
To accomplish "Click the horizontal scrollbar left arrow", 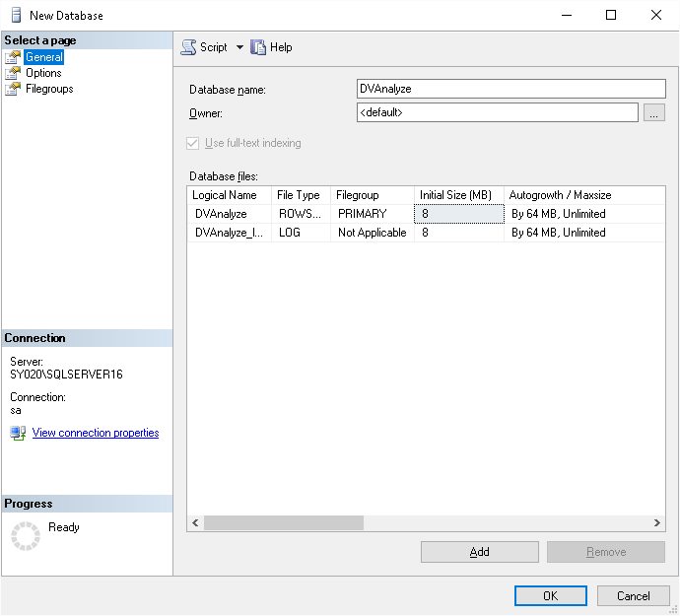I will [195, 523].
